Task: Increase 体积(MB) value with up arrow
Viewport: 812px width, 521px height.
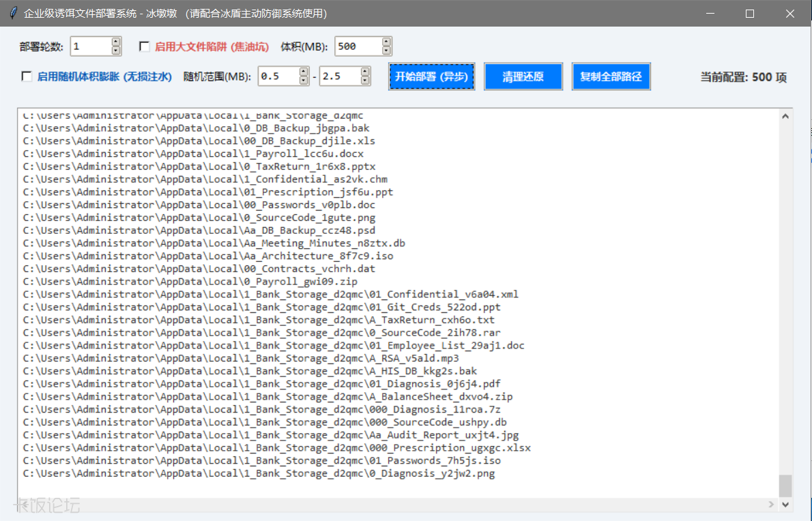Action: (x=387, y=42)
